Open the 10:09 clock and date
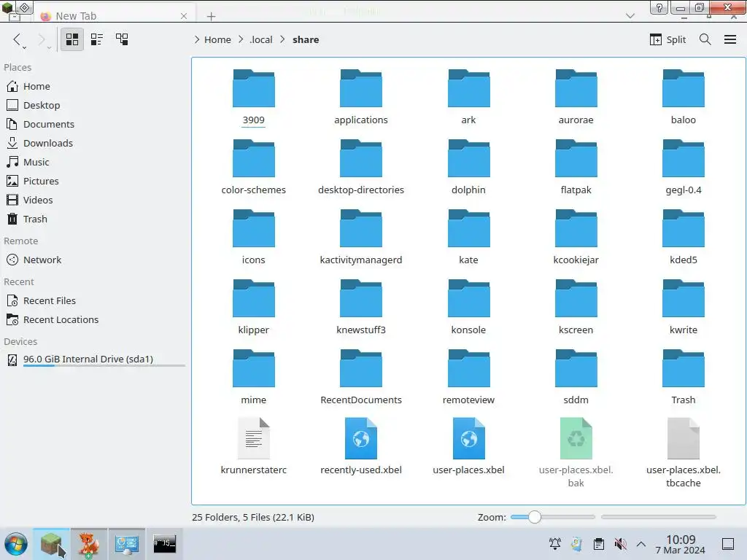The height and width of the screenshot is (560, 747). coord(681,544)
